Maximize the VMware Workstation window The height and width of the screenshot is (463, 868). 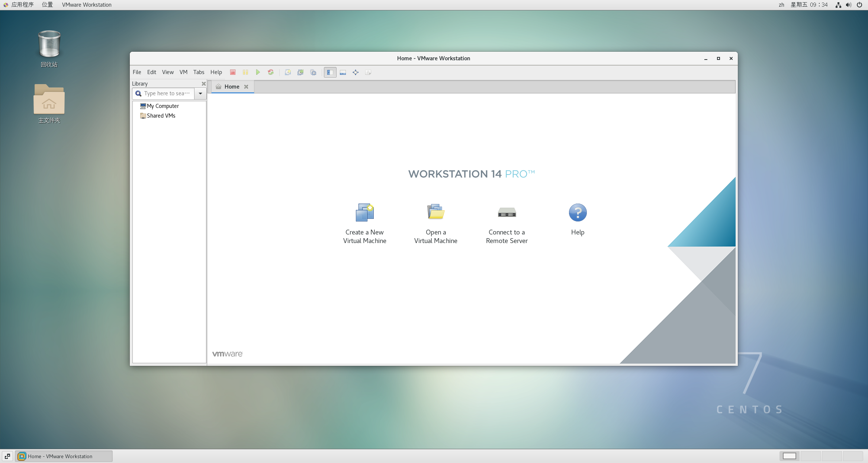point(718,58)
